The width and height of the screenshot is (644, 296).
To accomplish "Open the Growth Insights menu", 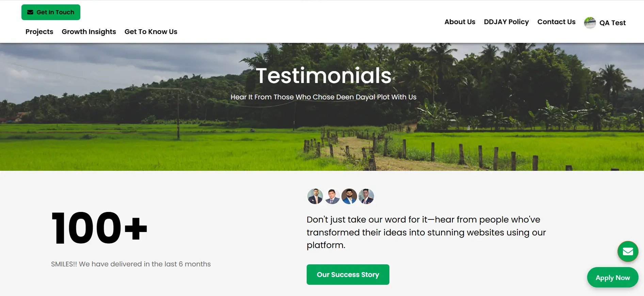I will (89, 32).
